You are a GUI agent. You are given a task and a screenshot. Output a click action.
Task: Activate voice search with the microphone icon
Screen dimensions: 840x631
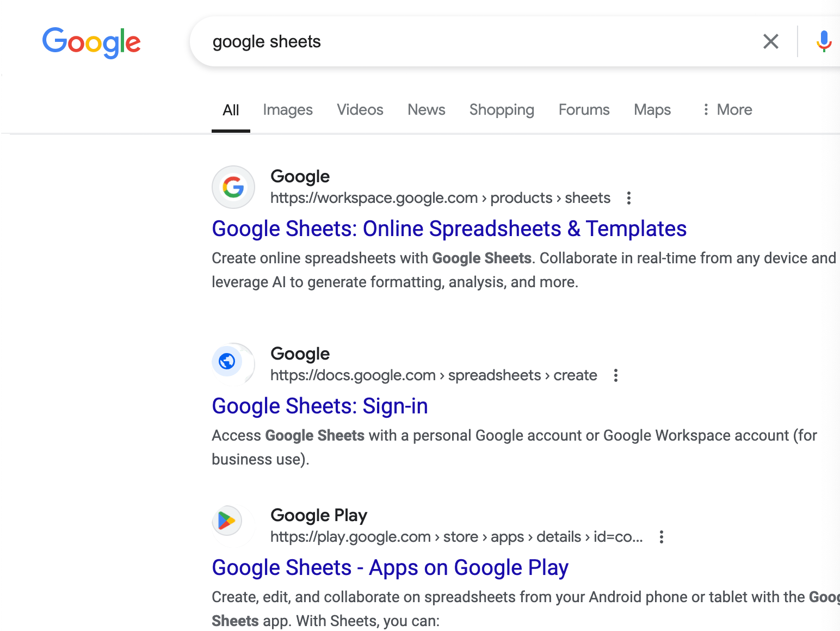[824, 41]
